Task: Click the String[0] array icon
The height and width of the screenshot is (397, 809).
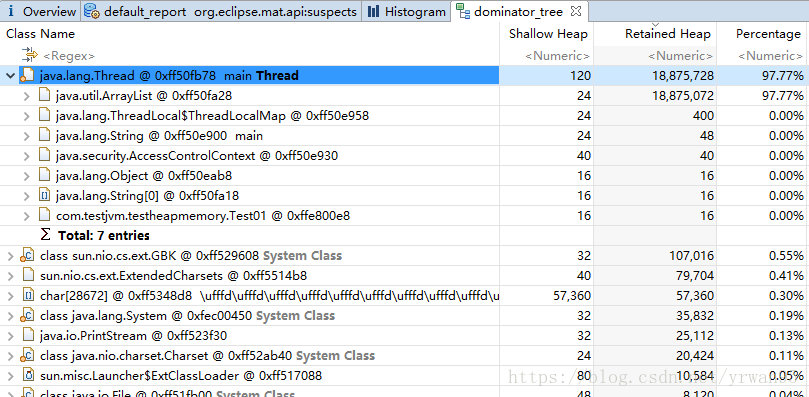Action: click(x=45, y=196)
